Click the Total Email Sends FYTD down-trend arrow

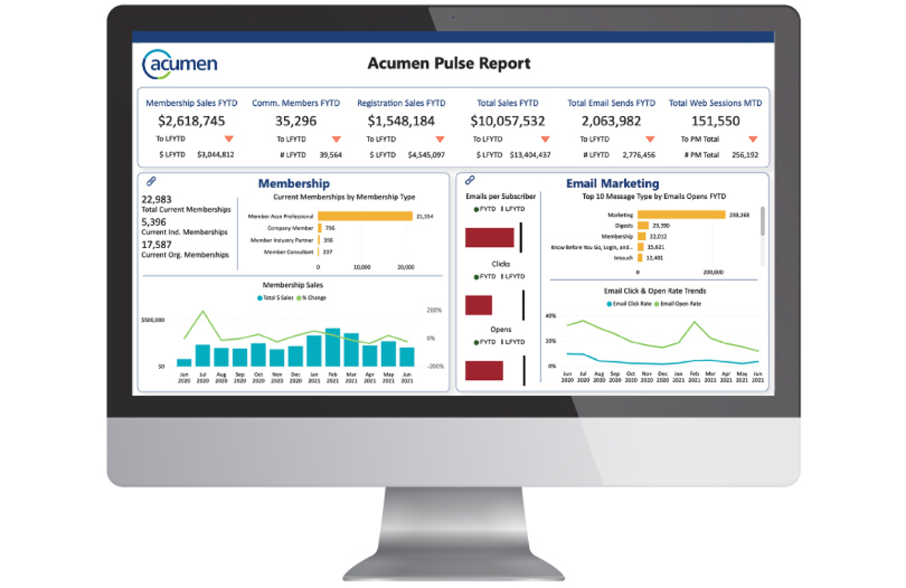point(650,139)
